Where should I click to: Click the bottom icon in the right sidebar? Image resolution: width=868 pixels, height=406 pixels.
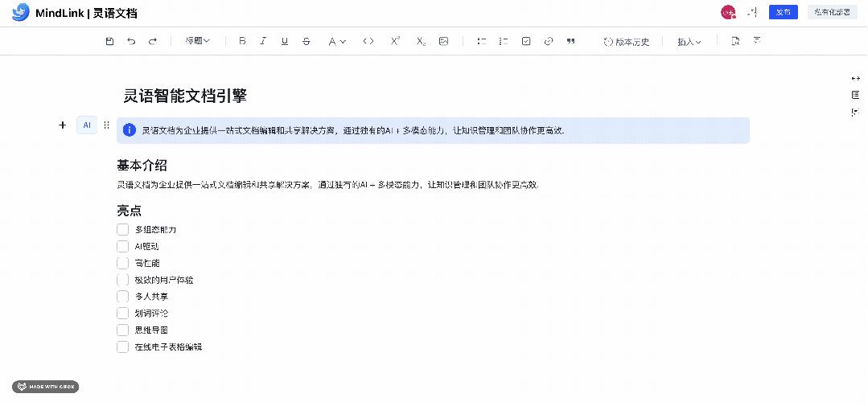point(855,113)
